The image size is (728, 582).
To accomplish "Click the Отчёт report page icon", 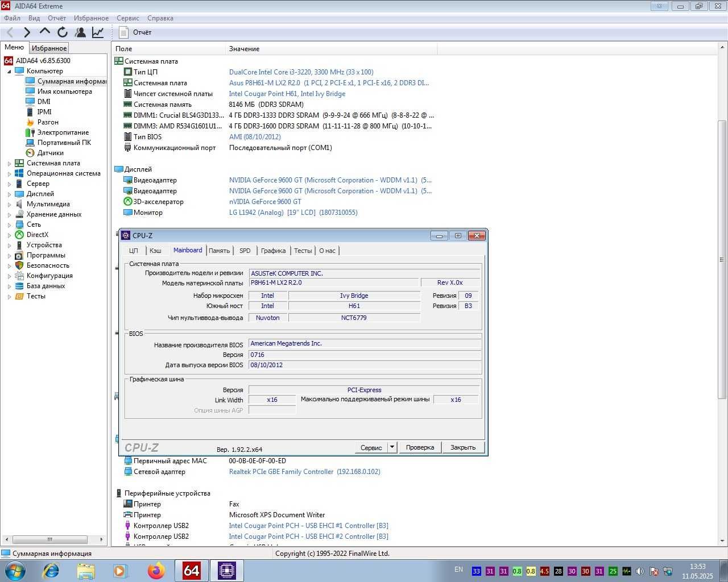I will click(x=124, y=32).
